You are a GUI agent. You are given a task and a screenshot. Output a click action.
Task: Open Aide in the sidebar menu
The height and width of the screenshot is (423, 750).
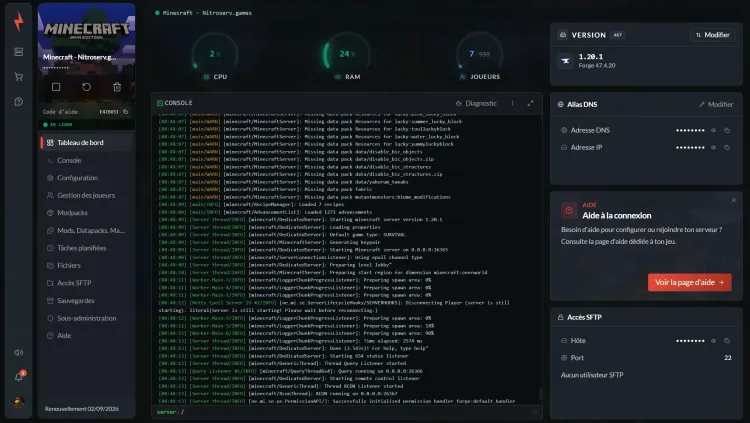[x=86, y=335]
